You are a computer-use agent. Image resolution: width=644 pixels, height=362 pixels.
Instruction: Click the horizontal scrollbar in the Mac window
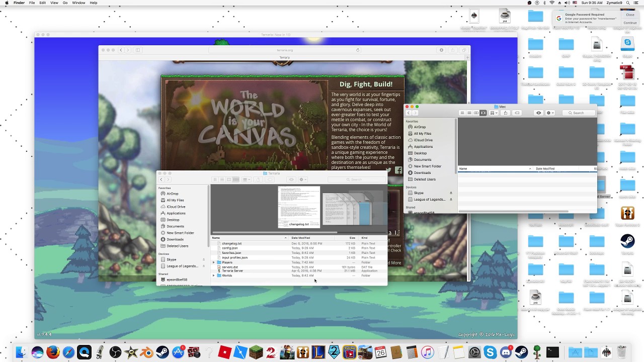pos(513,212)
